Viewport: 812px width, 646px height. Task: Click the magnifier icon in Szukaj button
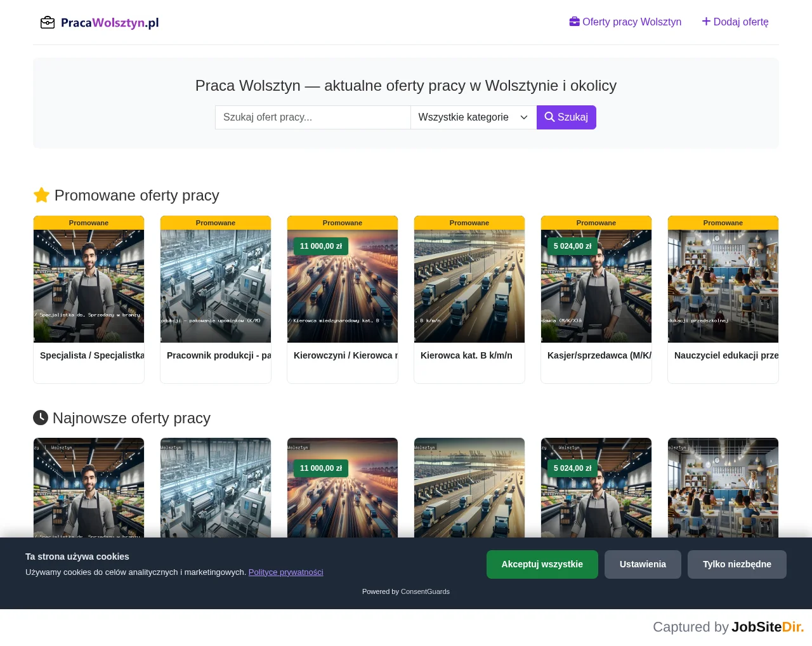point(549,117)
